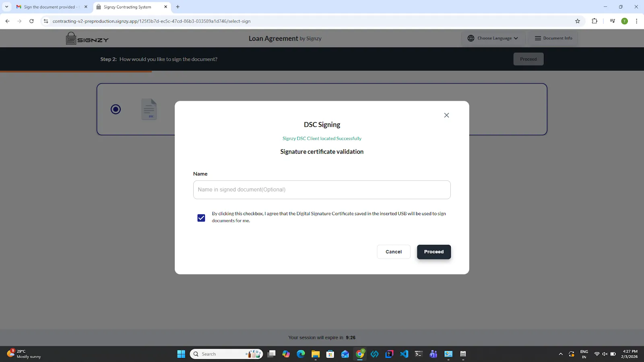
Task: Uncheck the USB certificate agreement checkbox
Action: (201, 218)
